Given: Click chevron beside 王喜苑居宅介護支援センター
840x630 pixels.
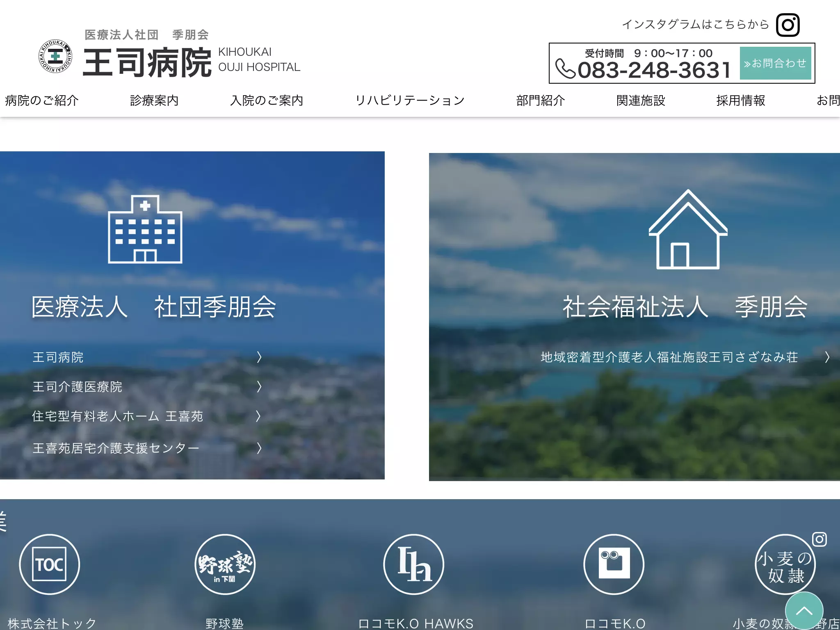Looking at the screenshot, I should click(259, 448).
